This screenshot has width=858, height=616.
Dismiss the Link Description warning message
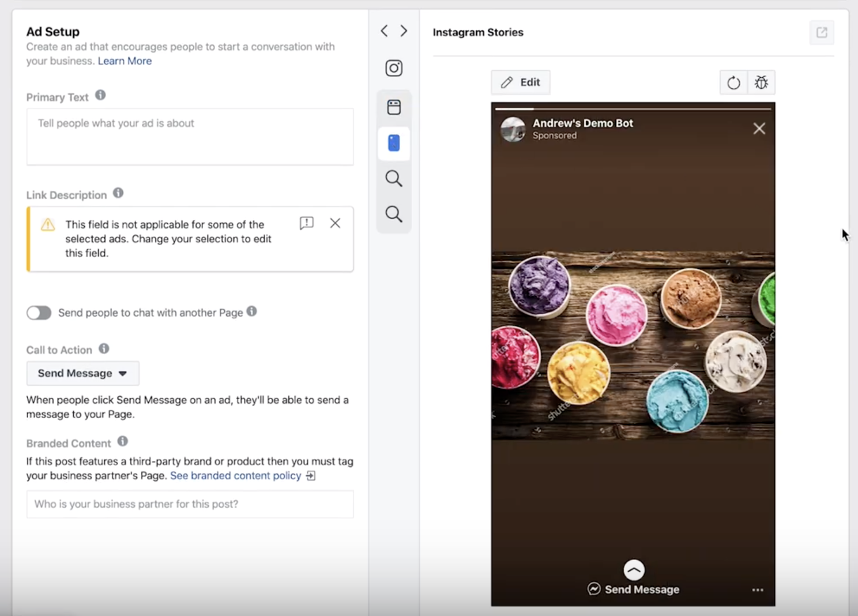pos(335,223)
